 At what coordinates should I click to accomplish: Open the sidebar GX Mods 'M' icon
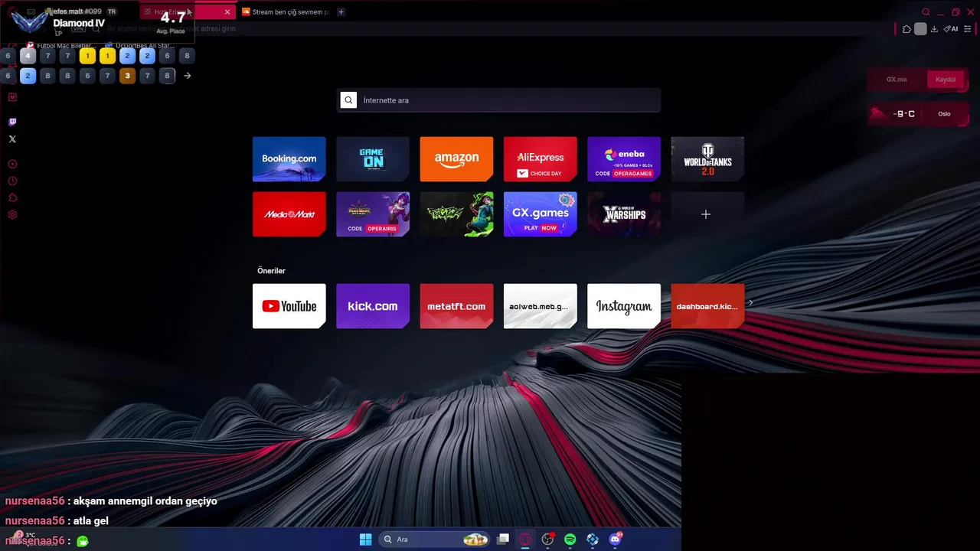pos(12,97)
